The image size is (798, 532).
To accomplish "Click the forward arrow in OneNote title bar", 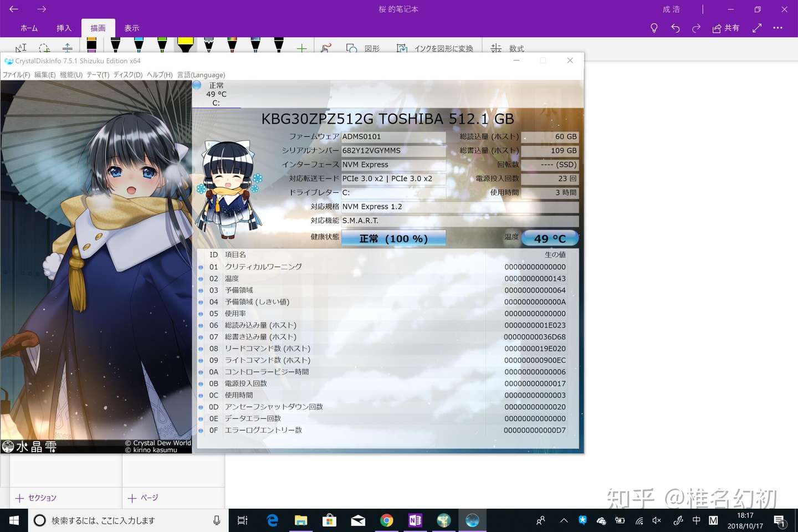I will (42, 9).
